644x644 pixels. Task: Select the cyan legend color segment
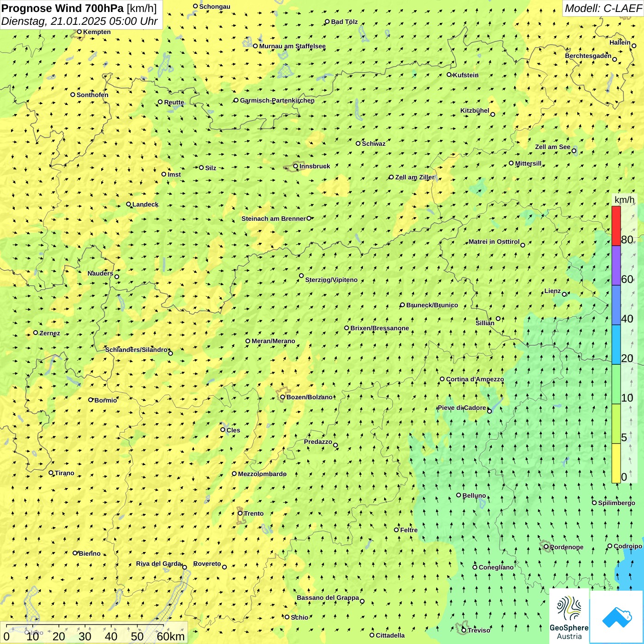(616, 345)
